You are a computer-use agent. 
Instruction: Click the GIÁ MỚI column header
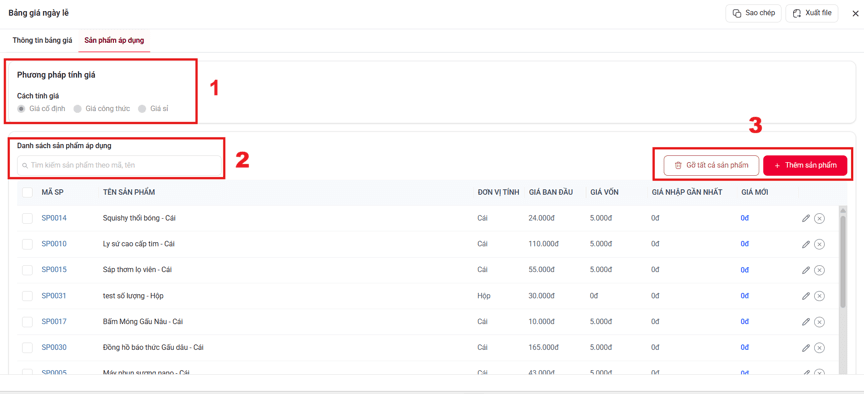point(755,192)
